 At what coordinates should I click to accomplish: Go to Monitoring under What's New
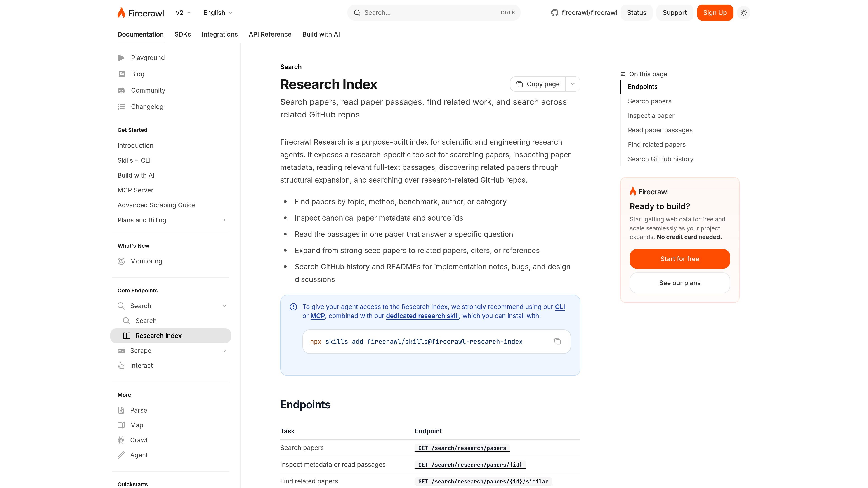(139, 261)
